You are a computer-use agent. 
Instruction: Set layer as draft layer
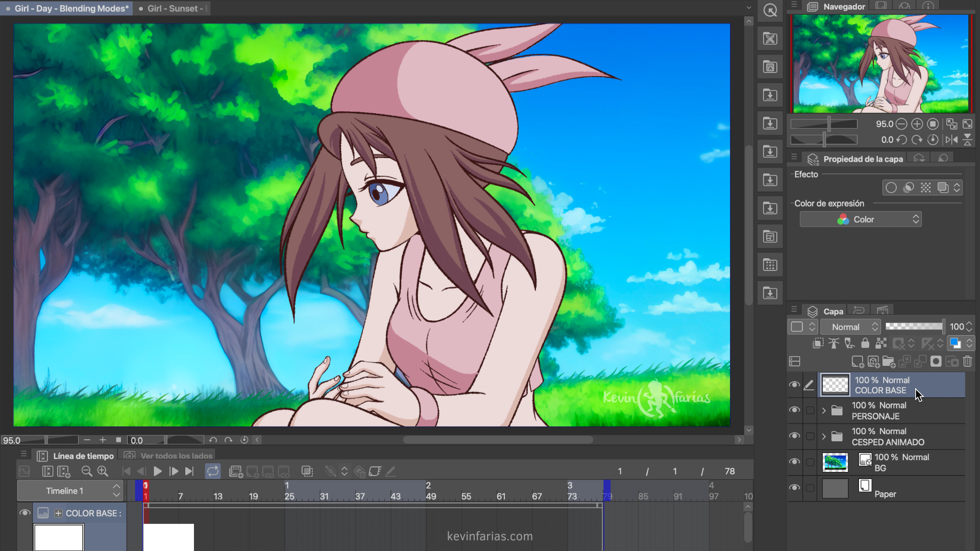click(849, 343)
